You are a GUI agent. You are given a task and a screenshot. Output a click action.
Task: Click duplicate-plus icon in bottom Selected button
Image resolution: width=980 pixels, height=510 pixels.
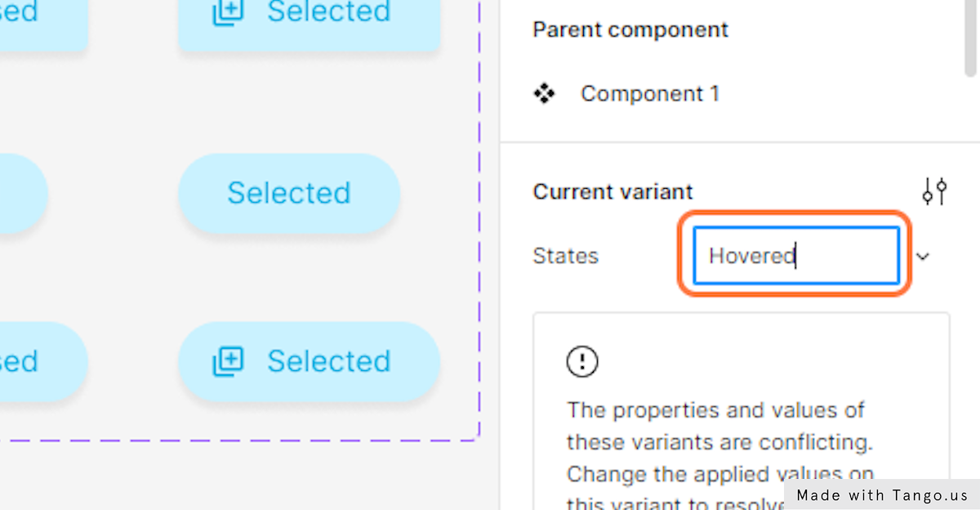(x=228, y=361)
